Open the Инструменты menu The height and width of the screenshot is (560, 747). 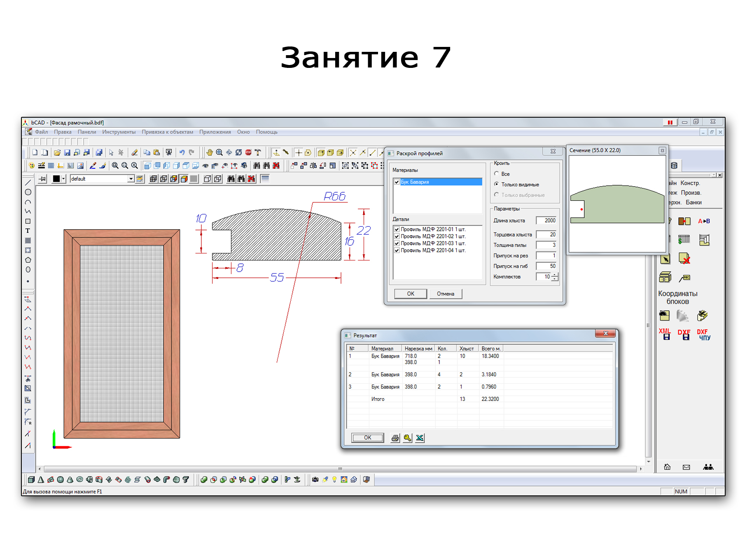119,132
